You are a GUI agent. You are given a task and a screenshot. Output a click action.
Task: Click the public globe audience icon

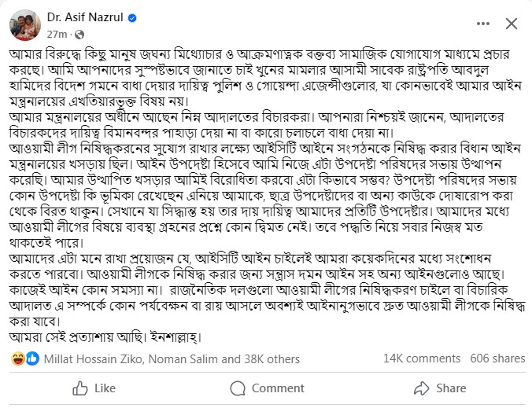click(79, 35)
